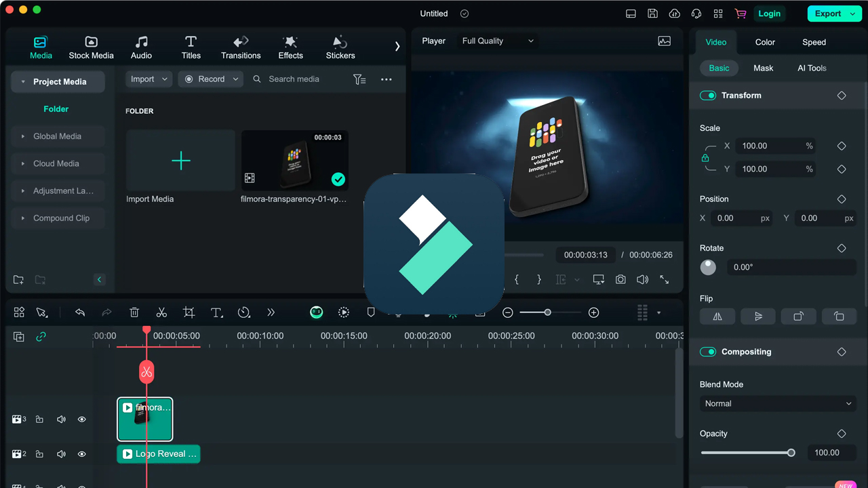Viewport: 868px width, 488px height.
Task: Click the trash delete icon in timeline toolbar
Action: pyautogui.click(x=134, y=312)
